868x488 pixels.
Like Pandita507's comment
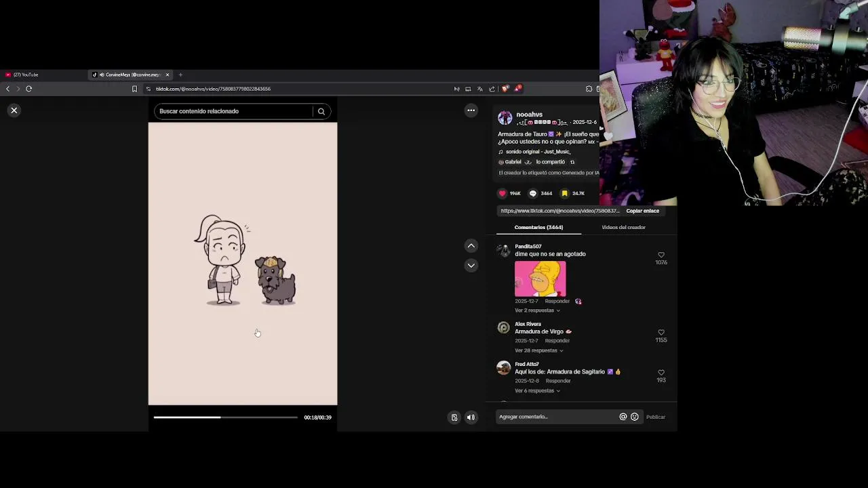(x=661, y=255)
